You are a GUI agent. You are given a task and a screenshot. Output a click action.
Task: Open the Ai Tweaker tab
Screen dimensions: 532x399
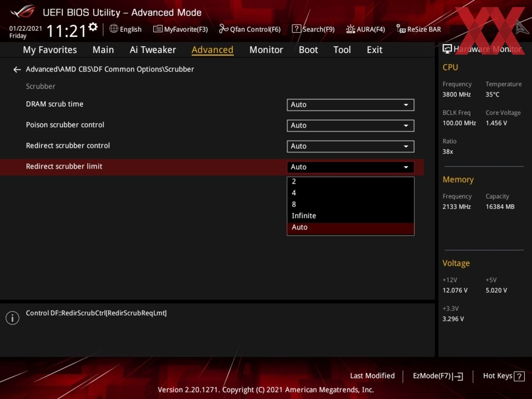point(153,50)
